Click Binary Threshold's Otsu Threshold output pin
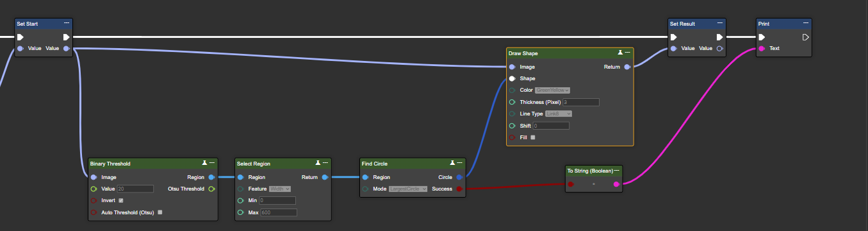 coord(211,189)
